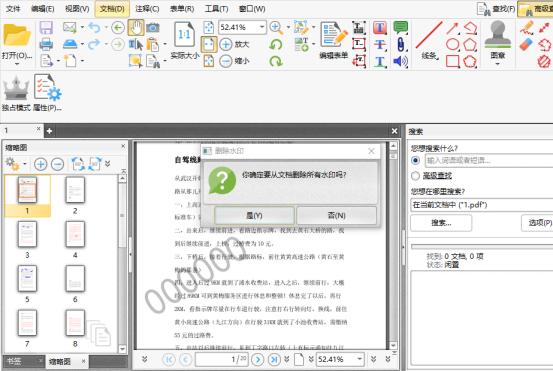Expand the Open button dropdown arrow
553x371 pixels.
point(17,64)
